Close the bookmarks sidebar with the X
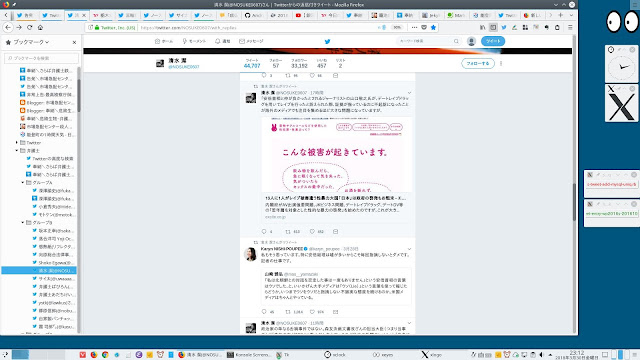Viewport: 640px width, 360px height. (x=74, y=42)
